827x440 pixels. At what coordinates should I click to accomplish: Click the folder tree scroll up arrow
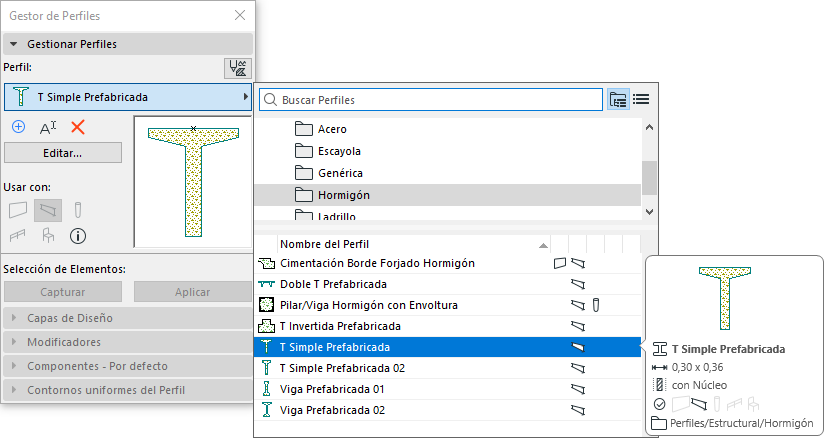(650, 128)
